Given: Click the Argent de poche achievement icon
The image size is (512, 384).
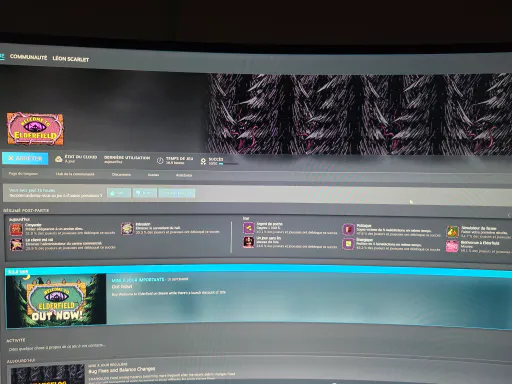Looking at the screenshot, I should (249, 228).
